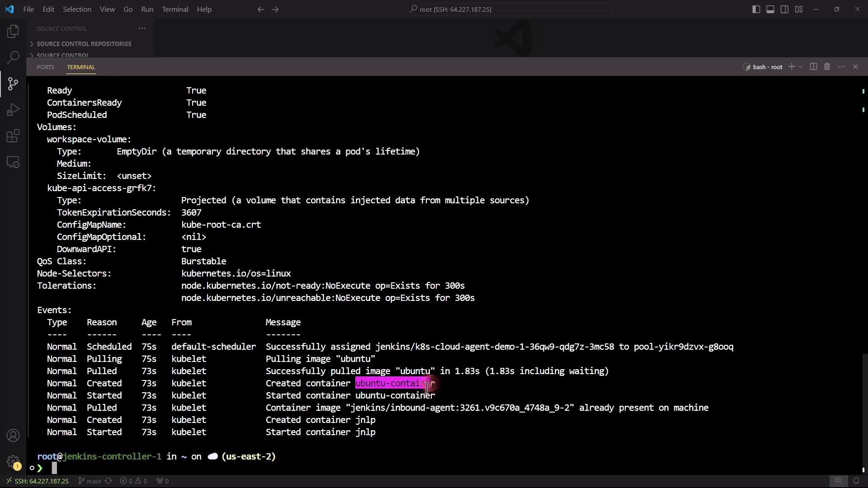Open the Accounts icon in activity bar
Viewport: 868px width, 488px height.
pyautogui.click(x=13, y=436)
